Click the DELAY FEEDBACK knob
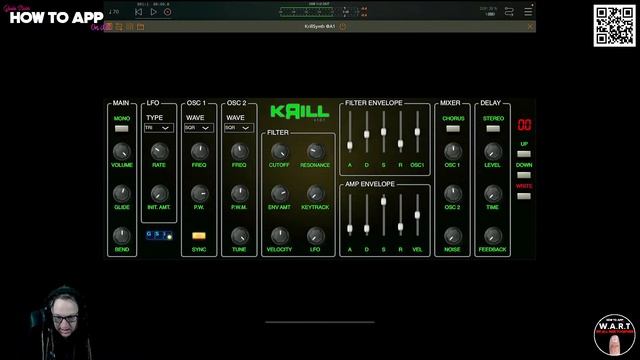Viewport: 640px width, 360px height. click(493, 236)
